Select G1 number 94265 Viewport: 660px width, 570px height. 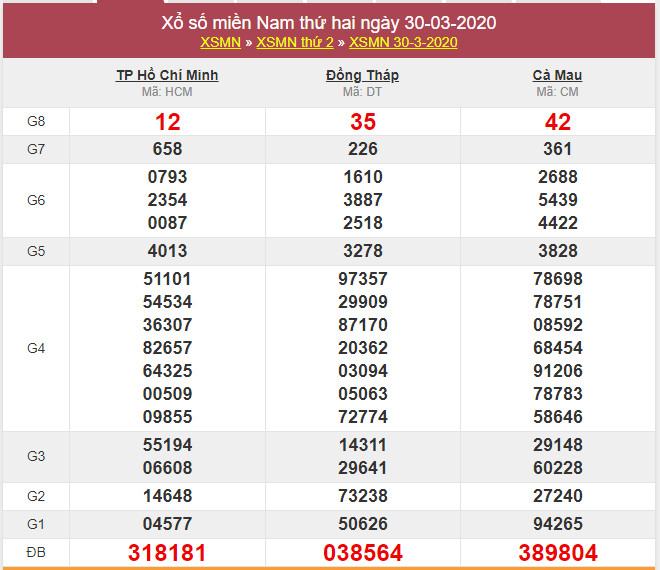(558, 524)
